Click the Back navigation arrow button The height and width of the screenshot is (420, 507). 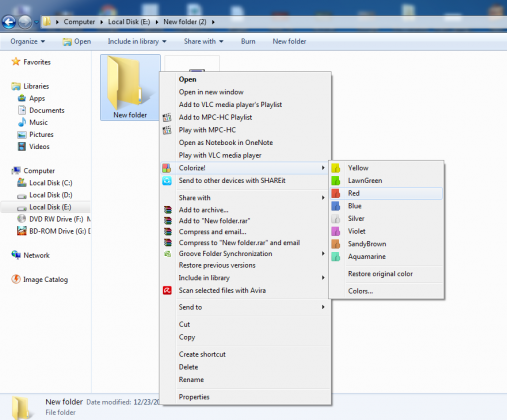coord(9,22)
